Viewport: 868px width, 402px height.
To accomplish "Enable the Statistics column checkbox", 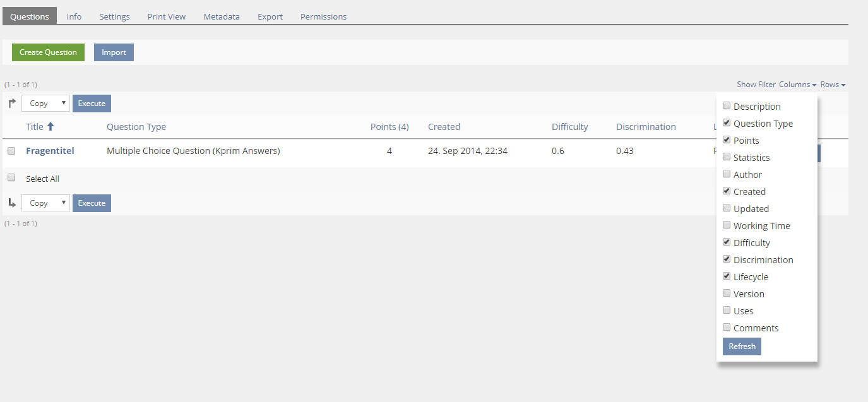I will [x=727, y=157].
